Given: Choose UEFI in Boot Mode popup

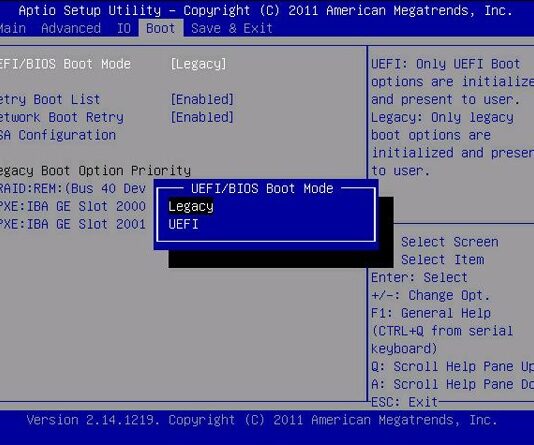Looking at the screenshot, I should tap(183, 224).
